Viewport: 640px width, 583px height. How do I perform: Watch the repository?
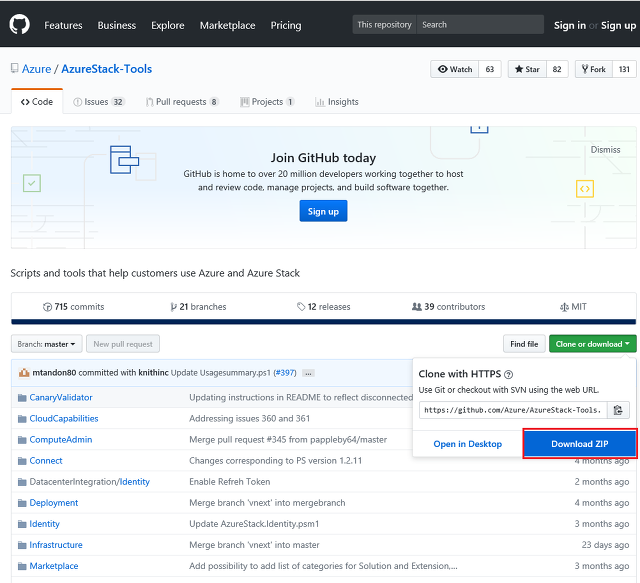click(x=455, y=69)
